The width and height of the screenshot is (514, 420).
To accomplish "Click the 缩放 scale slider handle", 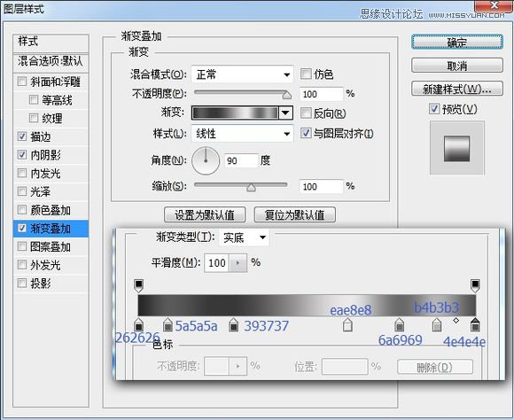I will 251,188.
